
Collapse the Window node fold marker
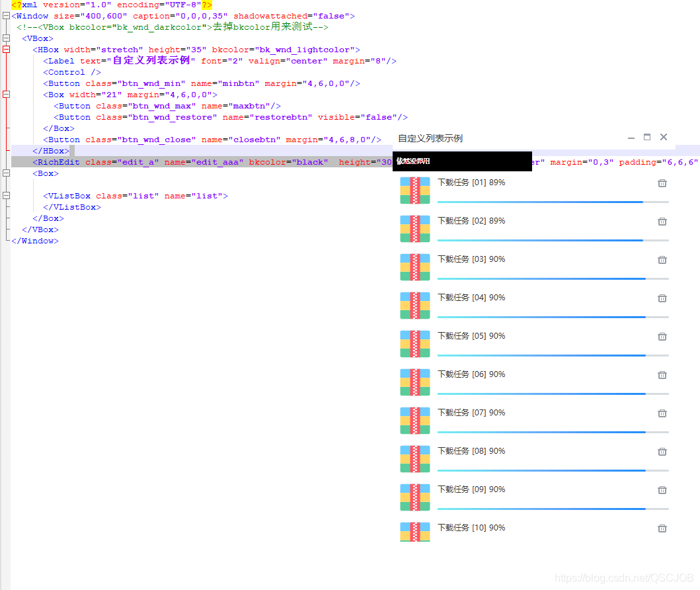[6, 16]
